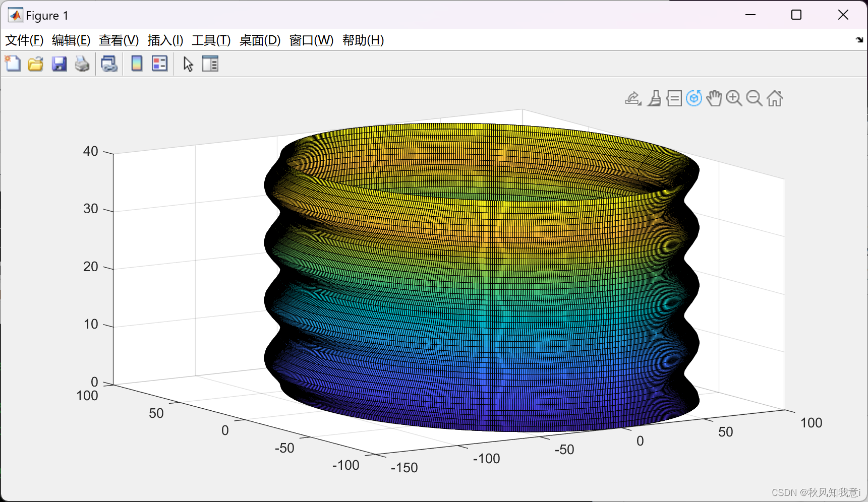The width and height of the screenshot is (868, 502).
Task: Toggle the Rotate 3D tool
Action: coord(694,98)
